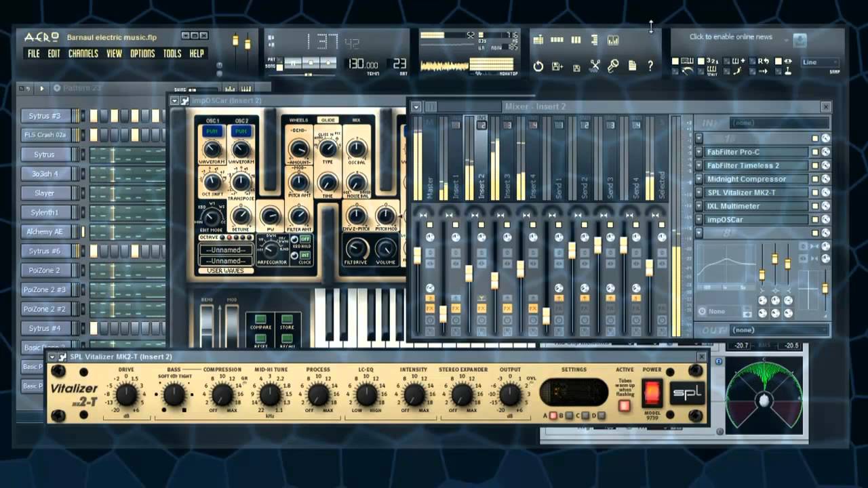Click the tempo 130.000 display
Image resolution: width=868 pixels, height=488 pixels.
point(363,64)
